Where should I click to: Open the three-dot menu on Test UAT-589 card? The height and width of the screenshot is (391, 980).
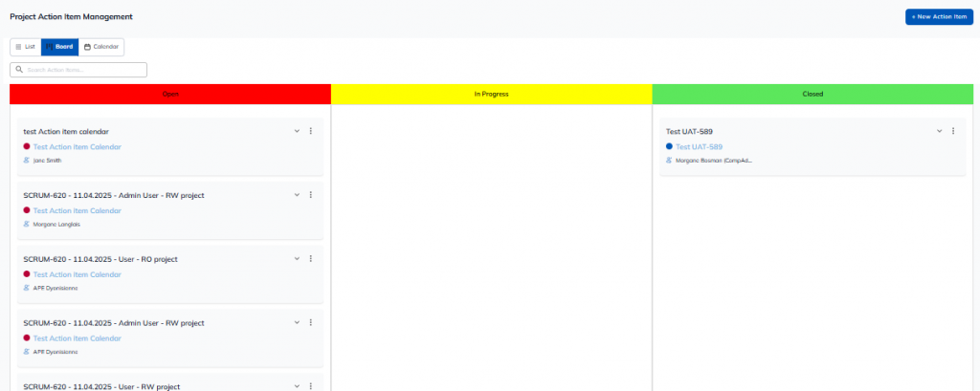953,131
